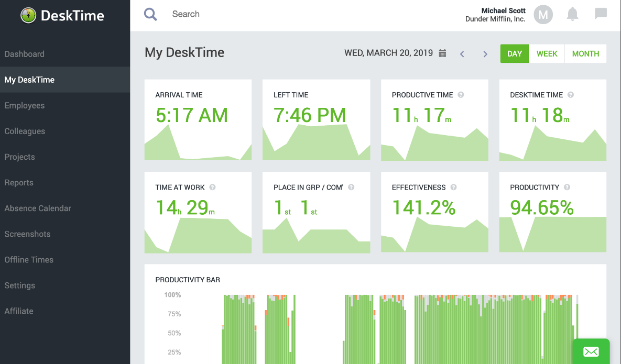Open the calendar date picker icon
This screenshot has height=364, width=621.
[442, 53]
